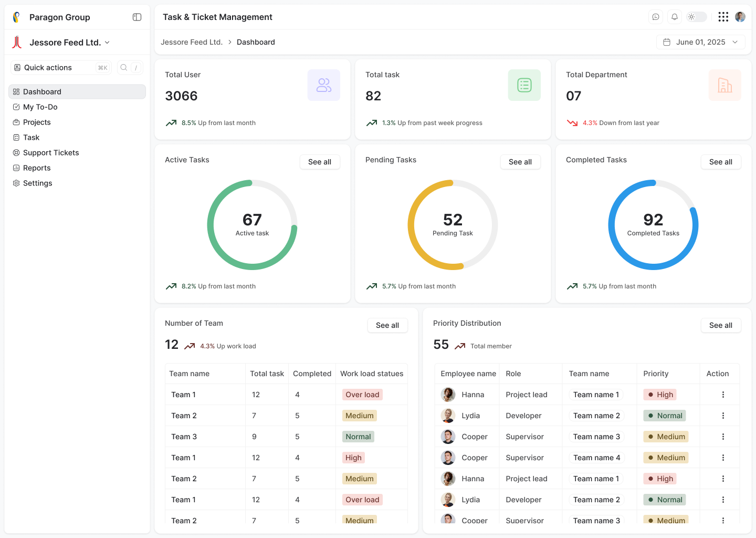Toggle the light/dark theme switch
The width and height of the screenshot is (756, 538).
[697, 17]
